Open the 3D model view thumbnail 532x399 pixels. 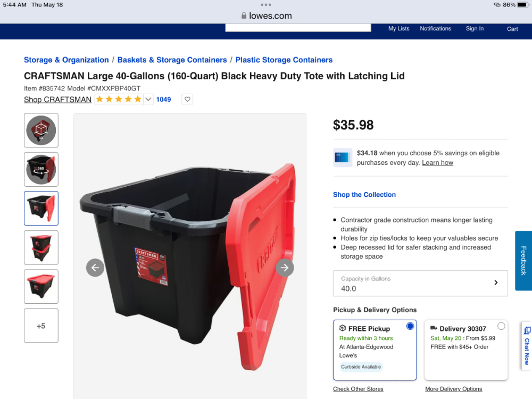(x=41, y=130)
